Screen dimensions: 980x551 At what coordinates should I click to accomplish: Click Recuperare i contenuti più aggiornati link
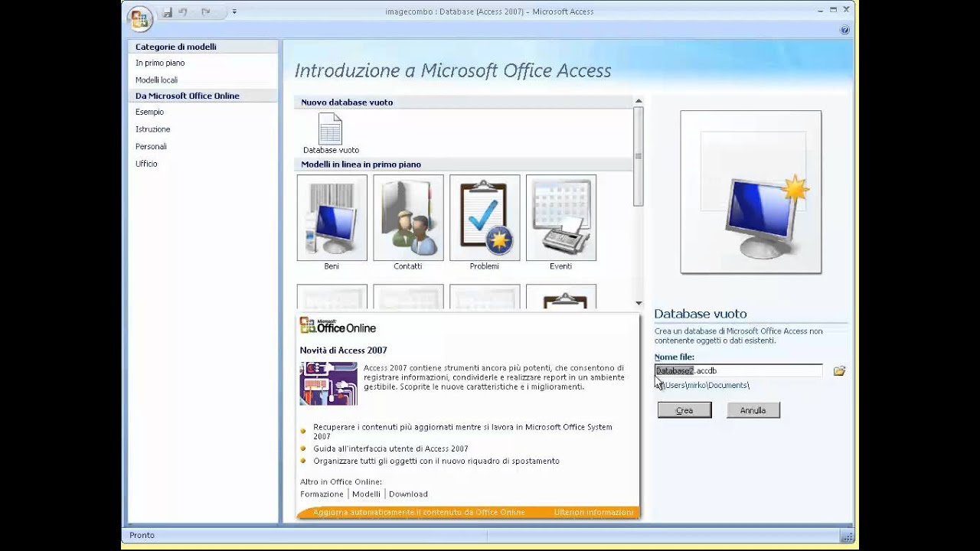coord(462,432)
